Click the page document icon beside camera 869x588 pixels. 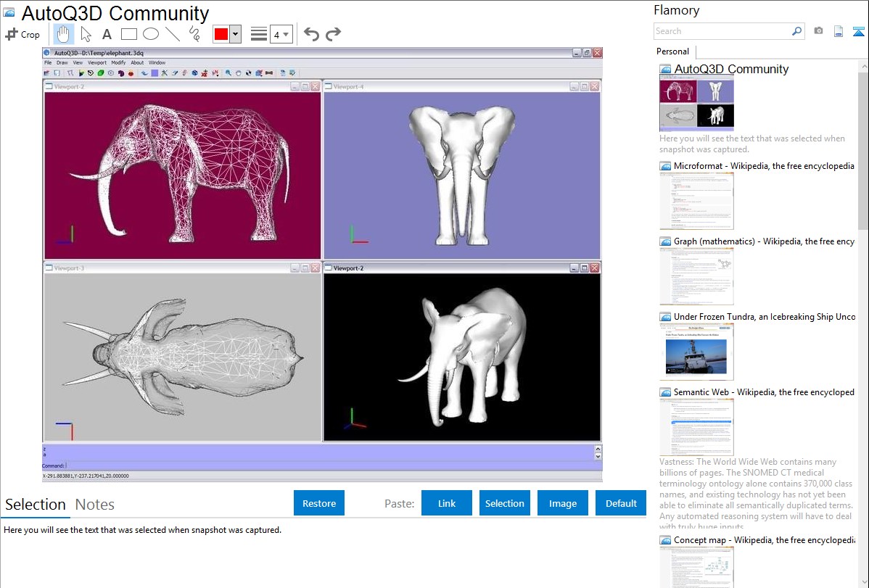(x=839, y=31)
